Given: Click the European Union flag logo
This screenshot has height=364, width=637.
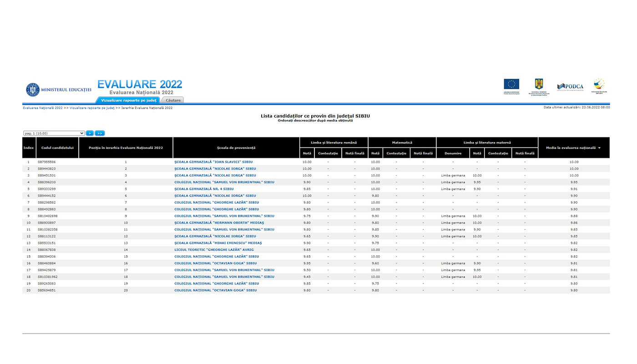Looking at the screenshot, I should point(511,84).
